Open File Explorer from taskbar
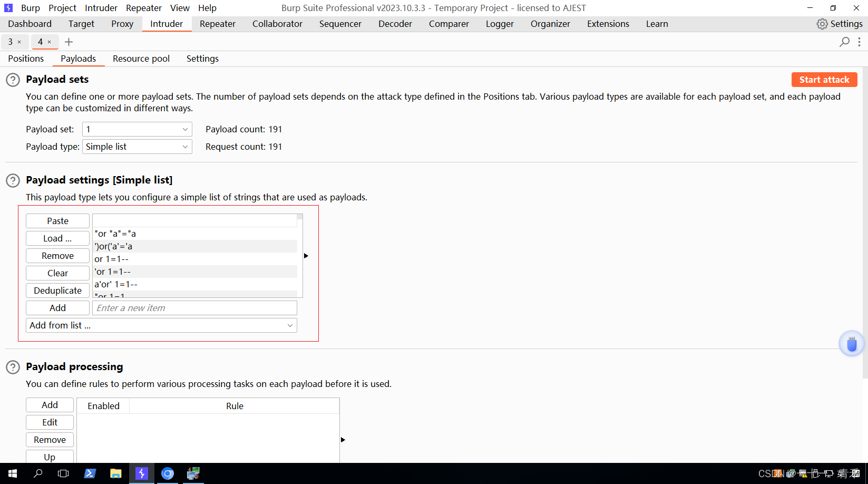 point(115,473)
